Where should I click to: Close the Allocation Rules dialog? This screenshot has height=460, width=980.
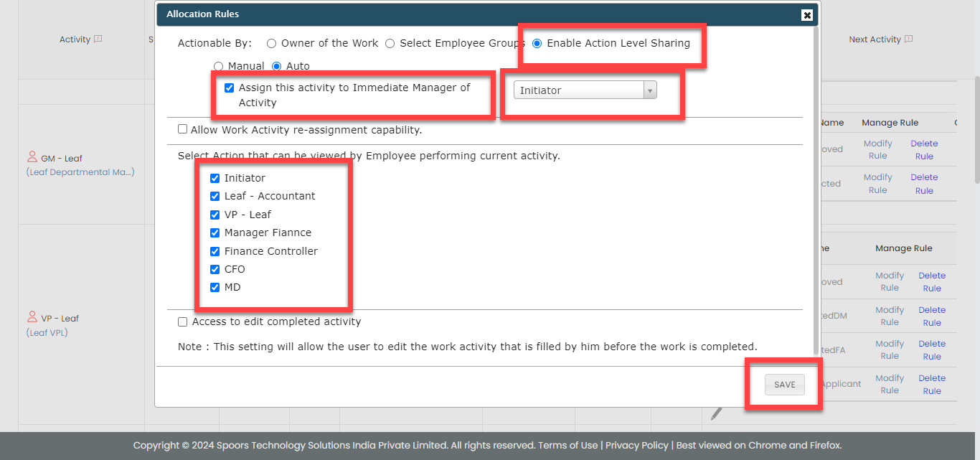(x=807, y=15)
